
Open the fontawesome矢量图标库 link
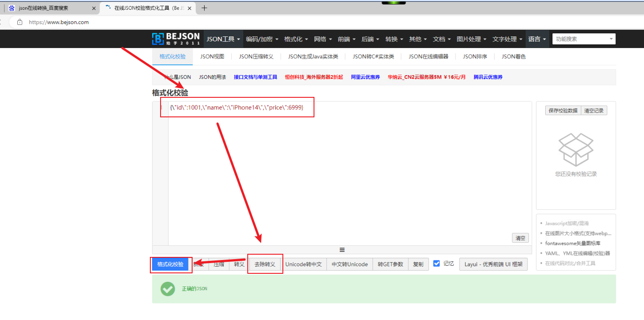tap(573, 243)
